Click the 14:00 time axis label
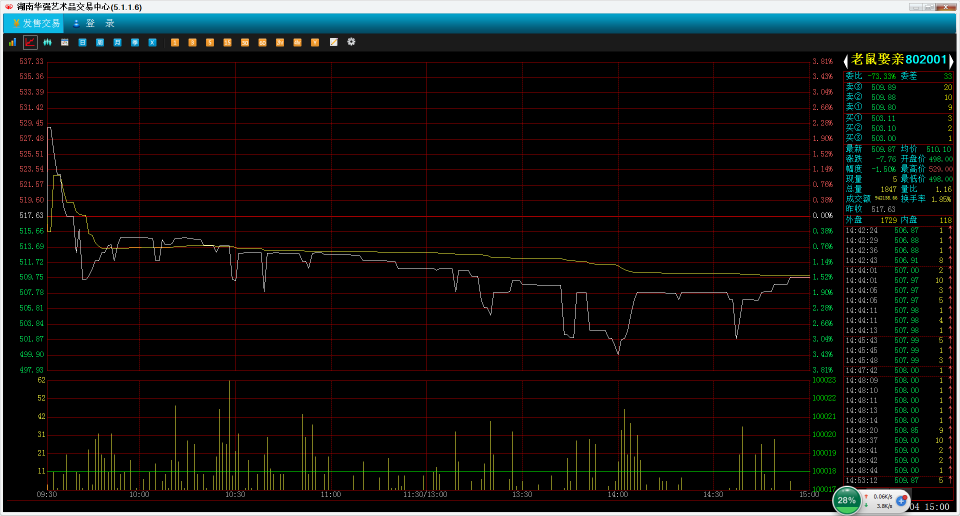Viewport: 960px width, 516px height. tap(618, 495)
